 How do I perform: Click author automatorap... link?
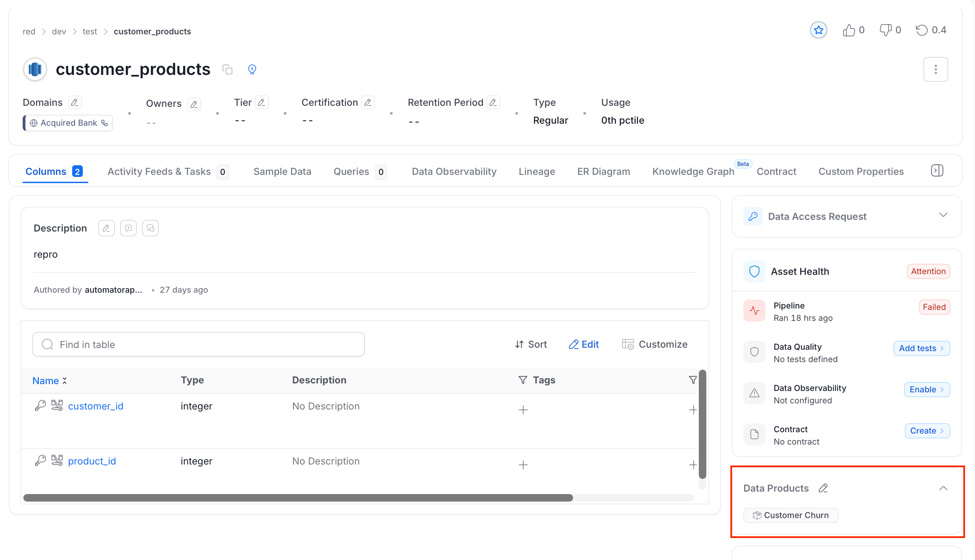(x=113, y=290)
